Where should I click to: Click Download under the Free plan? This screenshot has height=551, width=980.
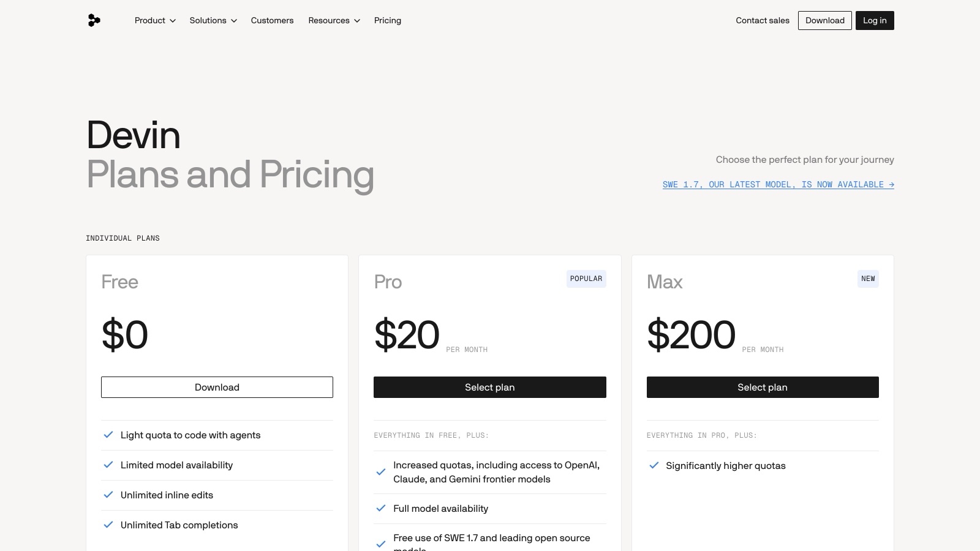tap(217, 387)
